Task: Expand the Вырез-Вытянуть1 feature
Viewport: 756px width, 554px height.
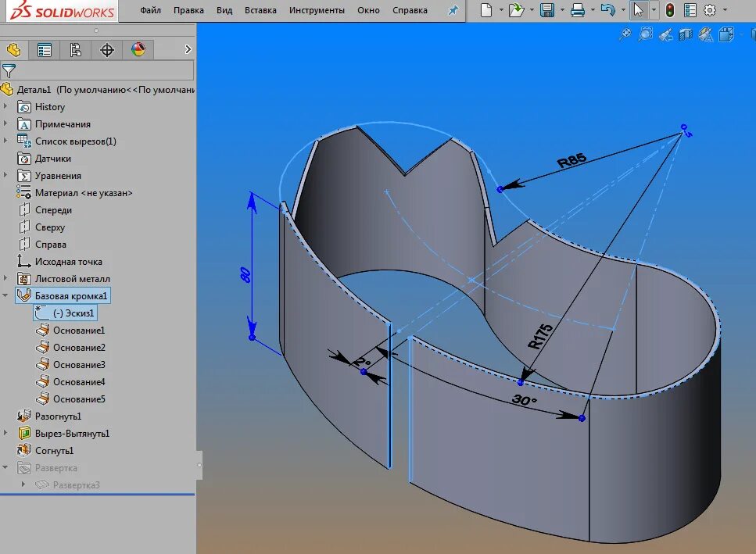Action: tap(5, 433)
